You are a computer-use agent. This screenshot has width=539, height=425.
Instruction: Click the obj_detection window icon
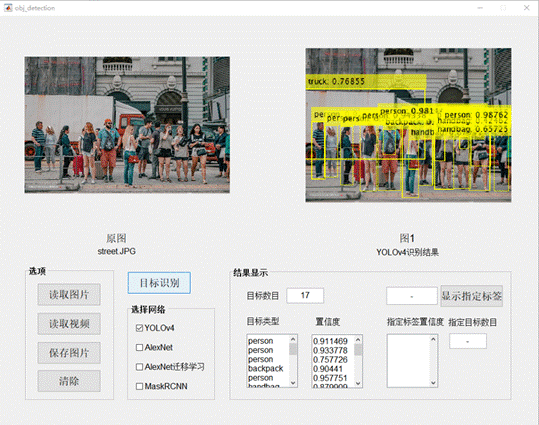tap(8, 8)
